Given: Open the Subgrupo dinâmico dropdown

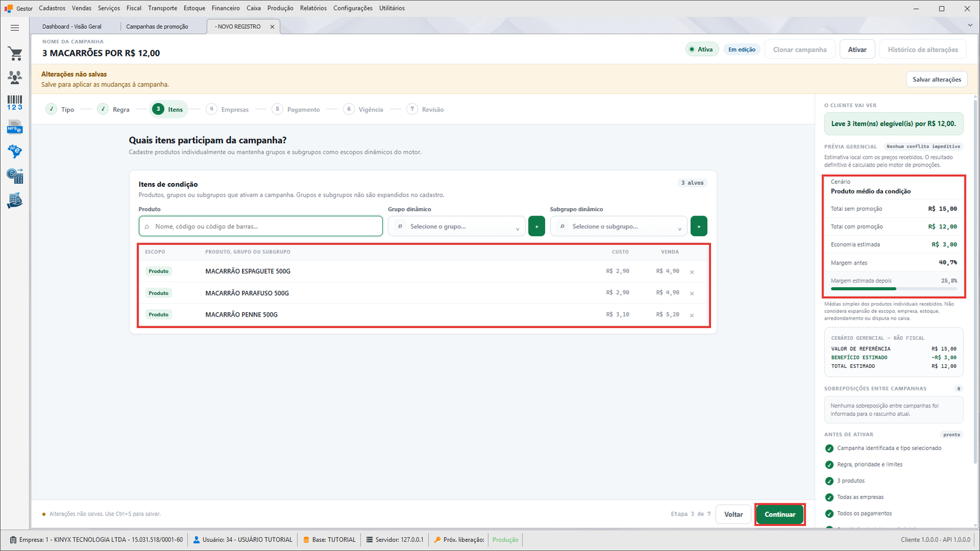Looking at the screenshot, I should point(619,226).
